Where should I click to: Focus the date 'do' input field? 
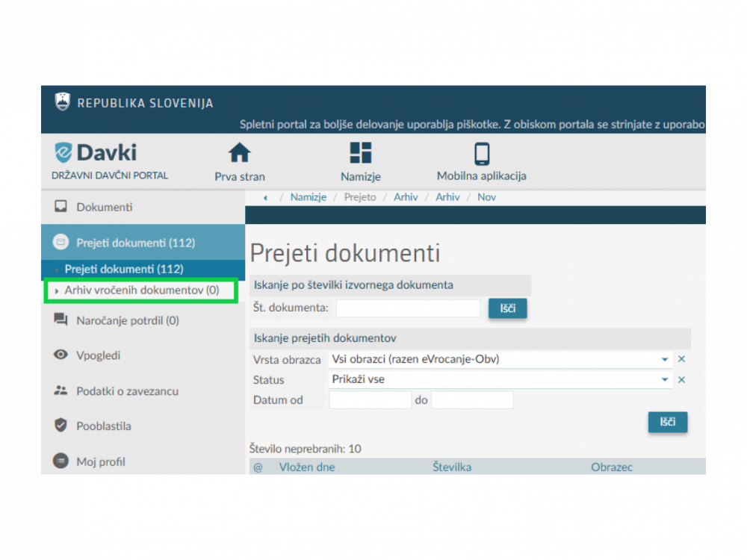[x=472, y=400]
